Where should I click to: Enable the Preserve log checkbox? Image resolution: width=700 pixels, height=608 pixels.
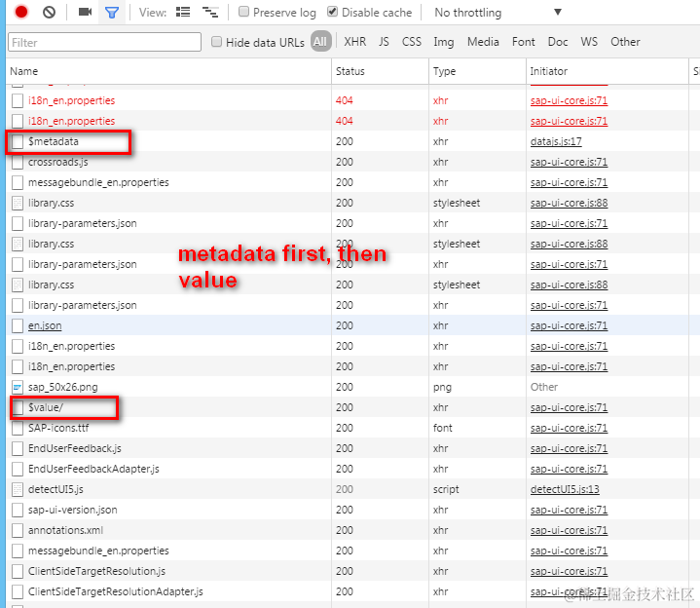tap(243, 11)
